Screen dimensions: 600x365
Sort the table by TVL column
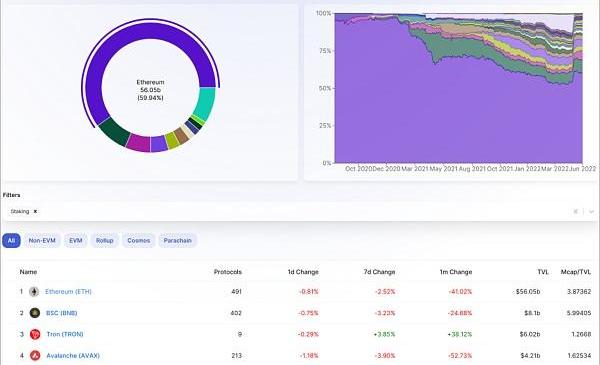point(543,272)
